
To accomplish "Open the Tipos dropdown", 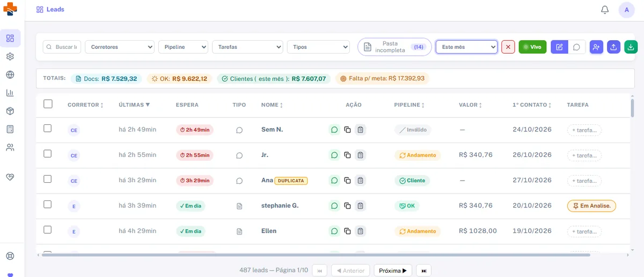I will pyautogui.click(x=318, y=47).
